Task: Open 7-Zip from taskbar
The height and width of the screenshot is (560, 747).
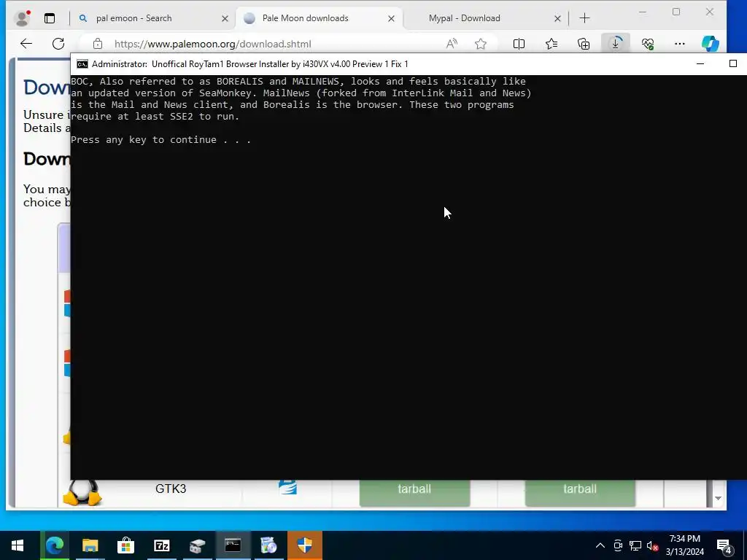Action: pos(161,545)
